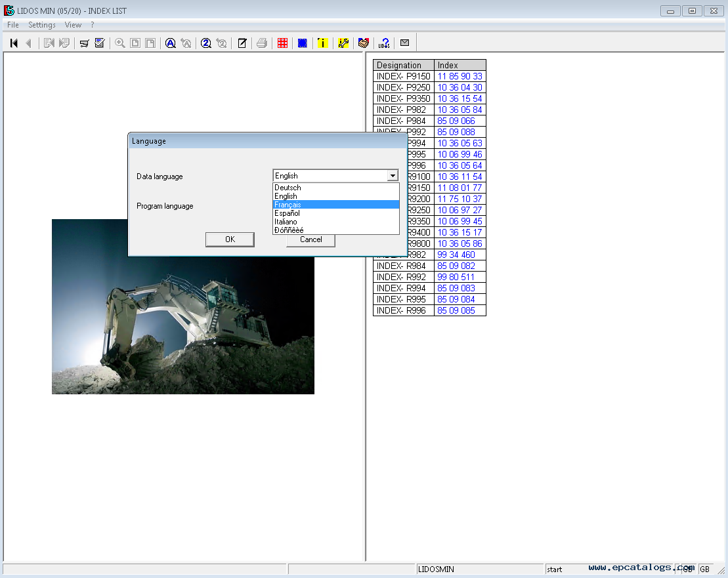Open index link 85 09 085 for R996
The image size is (728, 578).
[x=456, y=310]
